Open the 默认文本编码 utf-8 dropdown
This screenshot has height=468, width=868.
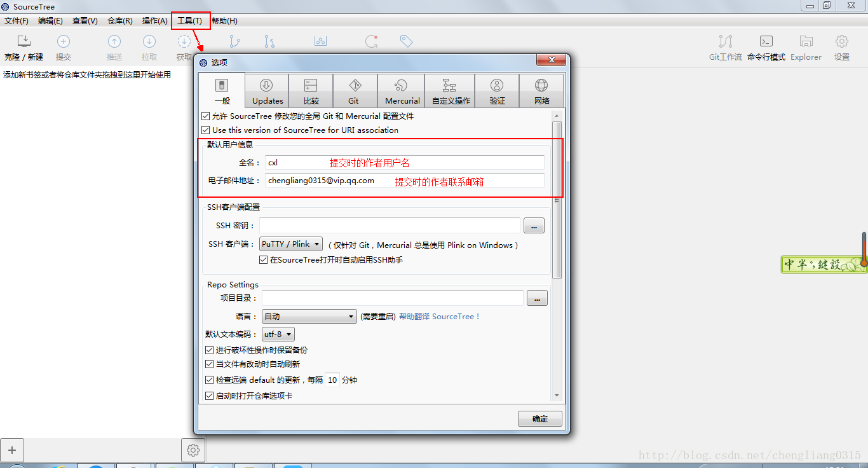click(278, 334)
